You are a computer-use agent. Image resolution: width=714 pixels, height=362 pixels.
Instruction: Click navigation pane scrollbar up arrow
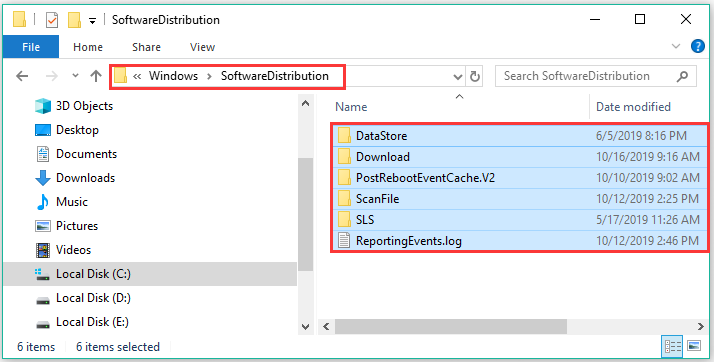pyautogui.click(x=306, y=103)
